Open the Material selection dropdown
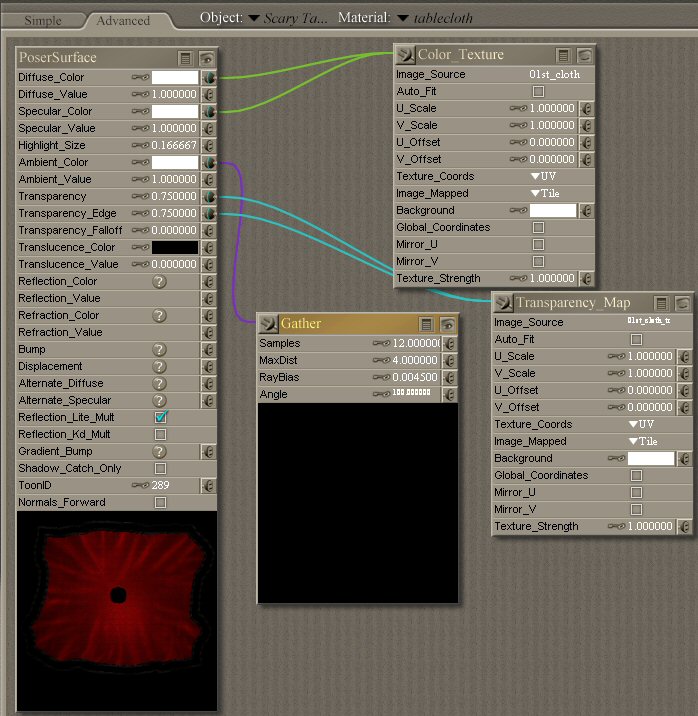Image resolution: width=698 pixels, height=716 pixels. pyautogui.click(x=402, y=18)
